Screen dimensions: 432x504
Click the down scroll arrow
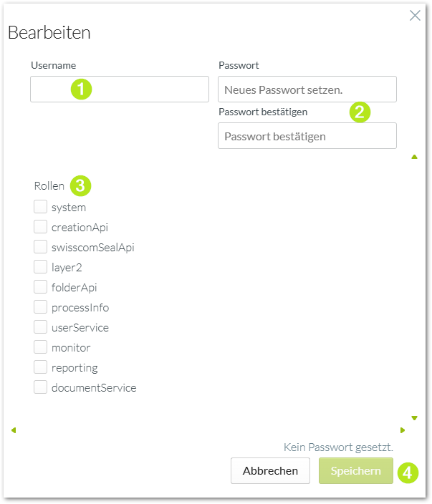pos(414,418)
